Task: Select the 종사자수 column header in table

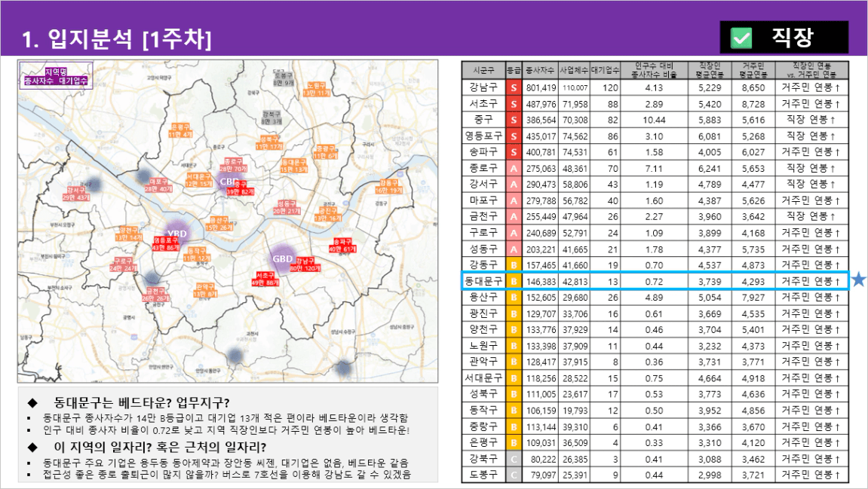Action: (540, 70)
